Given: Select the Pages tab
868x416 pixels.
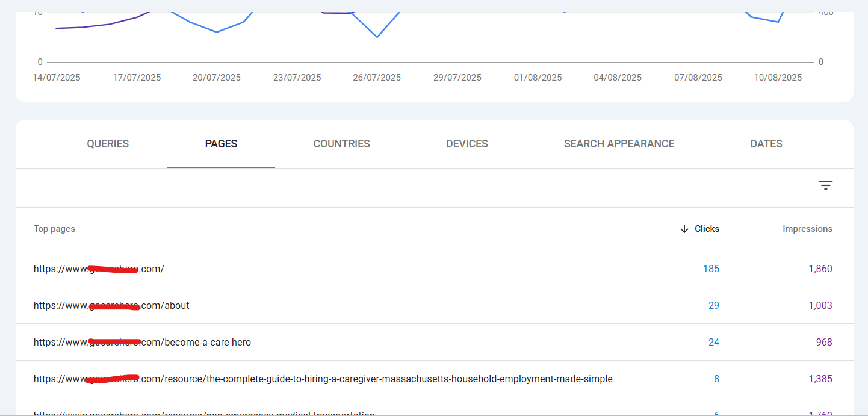Looking at the screenshot, I should (x=221, y=144).
